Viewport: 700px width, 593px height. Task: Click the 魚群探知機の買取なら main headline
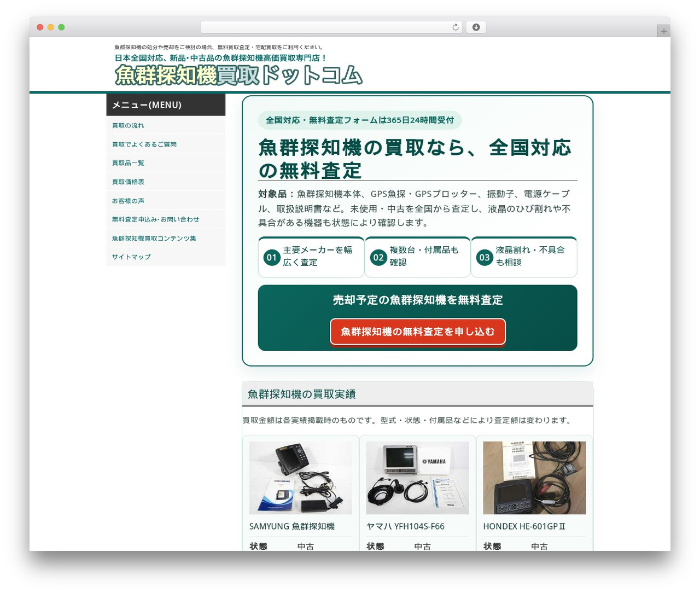coord(415,159)
